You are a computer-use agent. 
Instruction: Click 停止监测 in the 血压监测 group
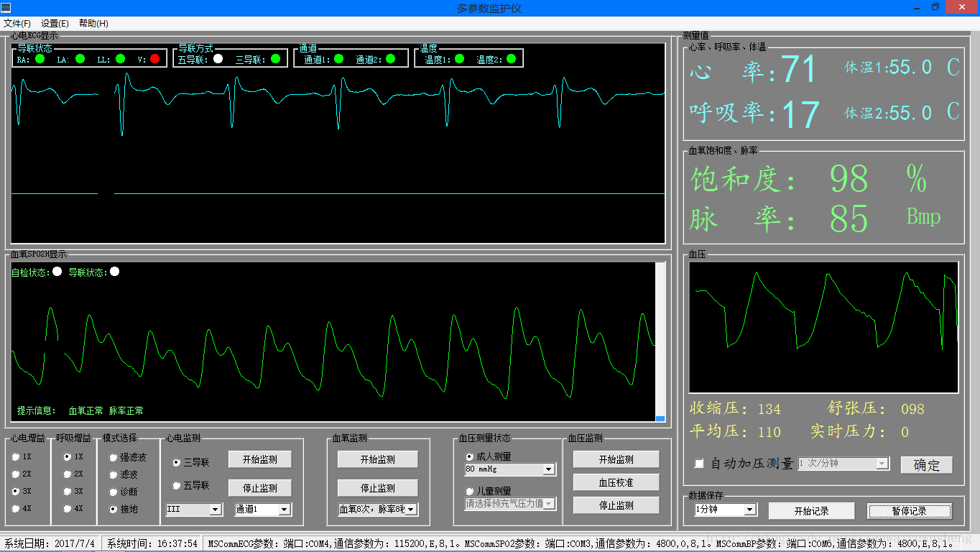coord(616,505)
